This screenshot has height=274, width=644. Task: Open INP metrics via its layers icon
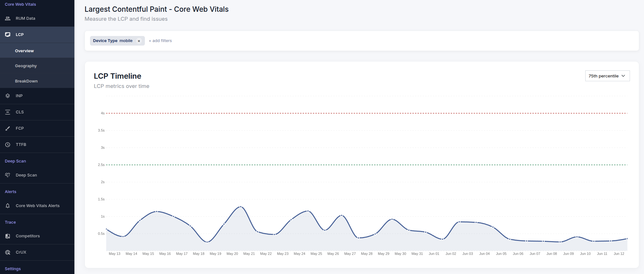coord(8,96)
